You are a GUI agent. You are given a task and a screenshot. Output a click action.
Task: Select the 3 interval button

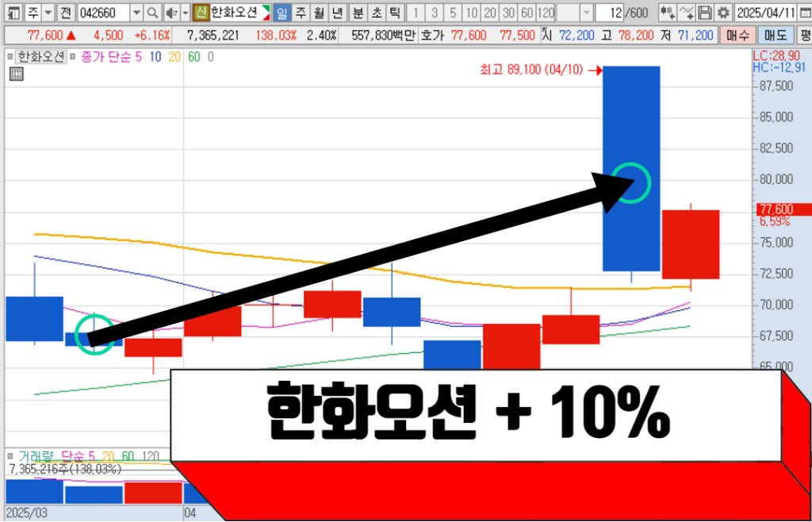coord(435,13)
